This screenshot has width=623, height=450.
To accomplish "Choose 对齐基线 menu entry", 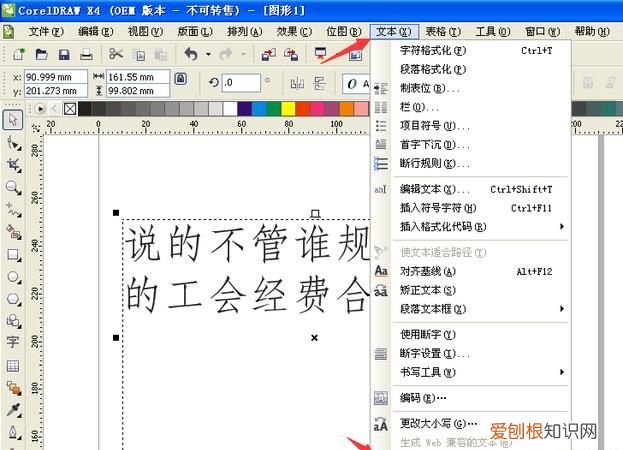I will point(471,271).
